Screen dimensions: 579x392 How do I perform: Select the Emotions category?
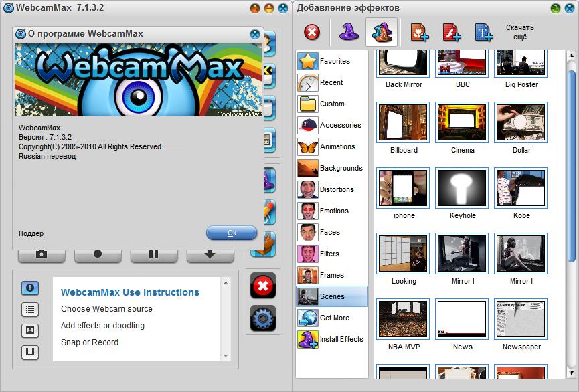click(x=332, y=211)
